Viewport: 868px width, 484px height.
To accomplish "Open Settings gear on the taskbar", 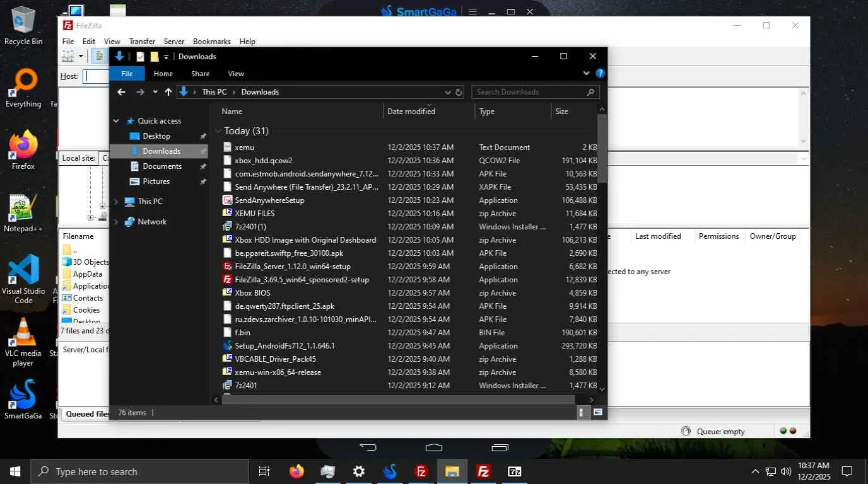I will pos(358,471).
